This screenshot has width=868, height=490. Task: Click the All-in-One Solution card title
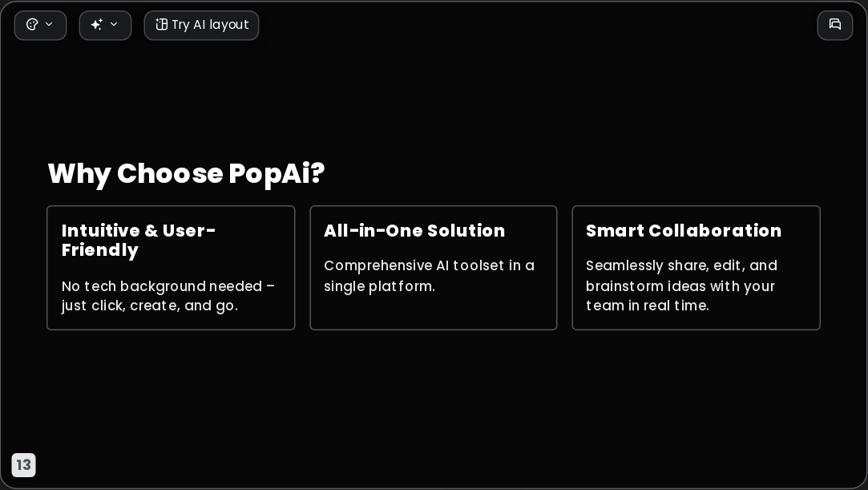(x=414, y=231)
